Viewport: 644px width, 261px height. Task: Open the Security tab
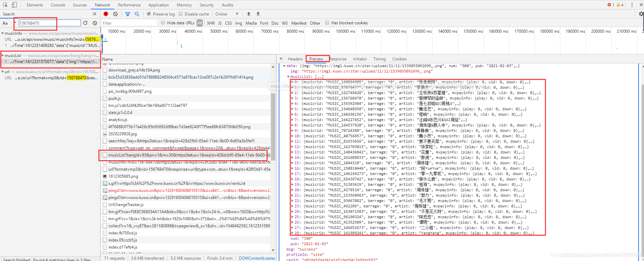[207, 5]
